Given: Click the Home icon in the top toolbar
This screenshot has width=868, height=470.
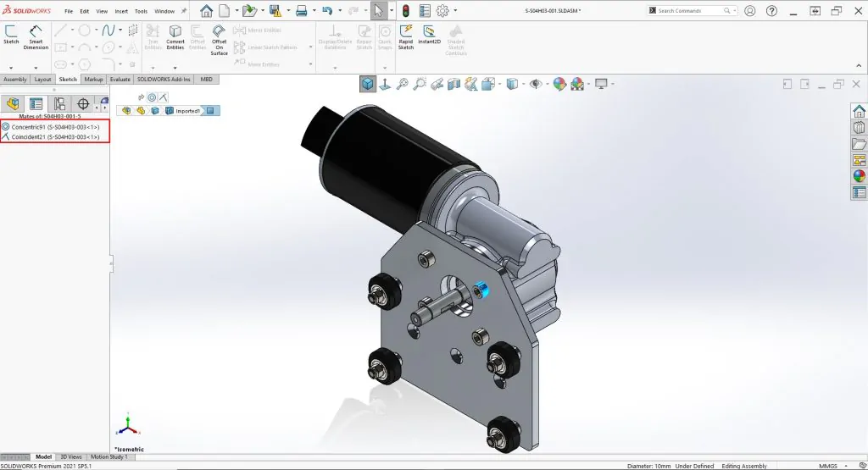Looking at the screenshot, I should click(206, 10).
